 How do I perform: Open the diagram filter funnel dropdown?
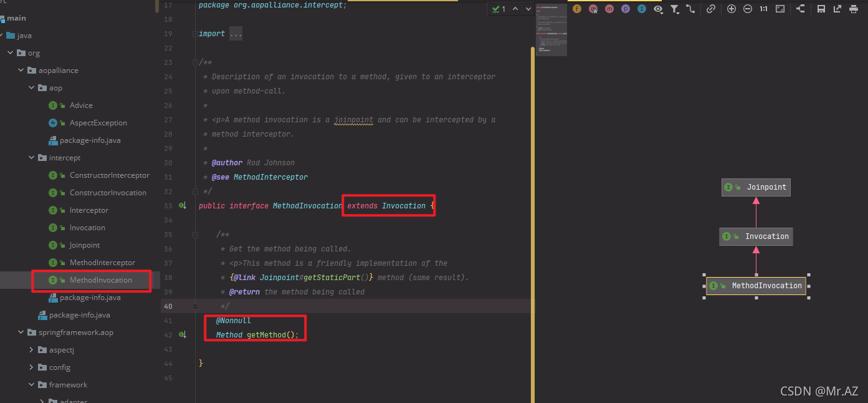click(674, 9)
